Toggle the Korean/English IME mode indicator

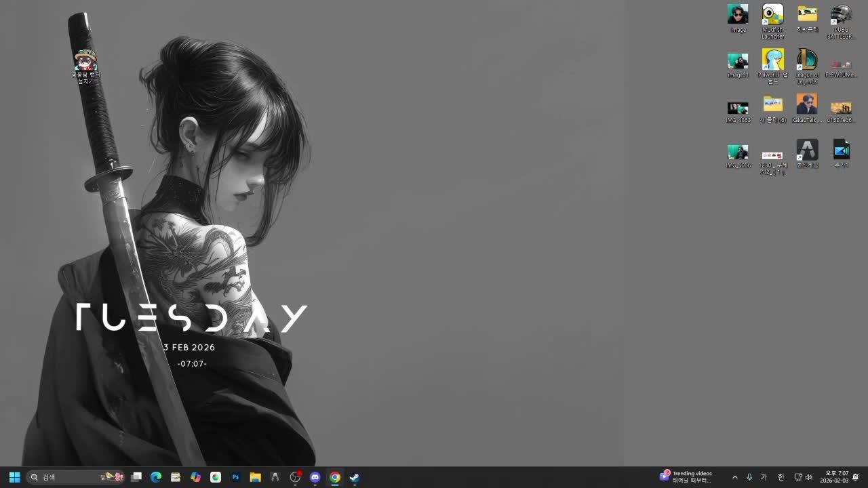[x=764, y=477]
